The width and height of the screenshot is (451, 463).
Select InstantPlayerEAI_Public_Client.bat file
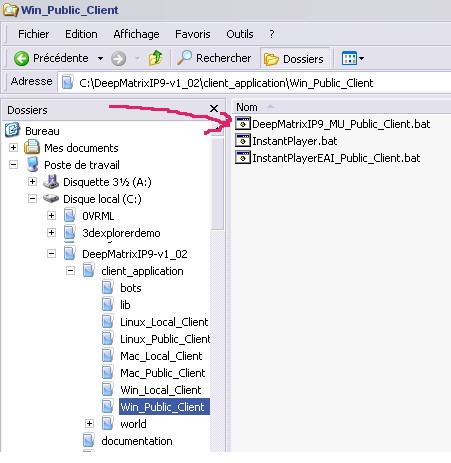pos(328,158)
